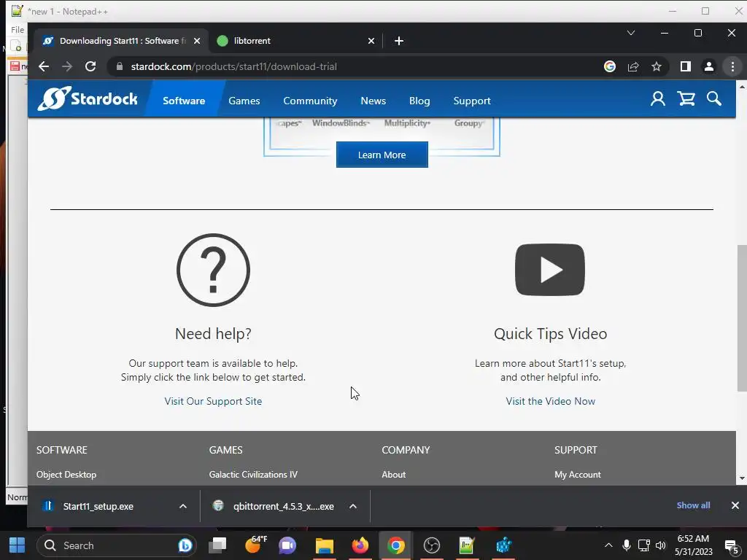Open the clock and date panel
This screenshot has height=560, width=747.
click(693, 545)
